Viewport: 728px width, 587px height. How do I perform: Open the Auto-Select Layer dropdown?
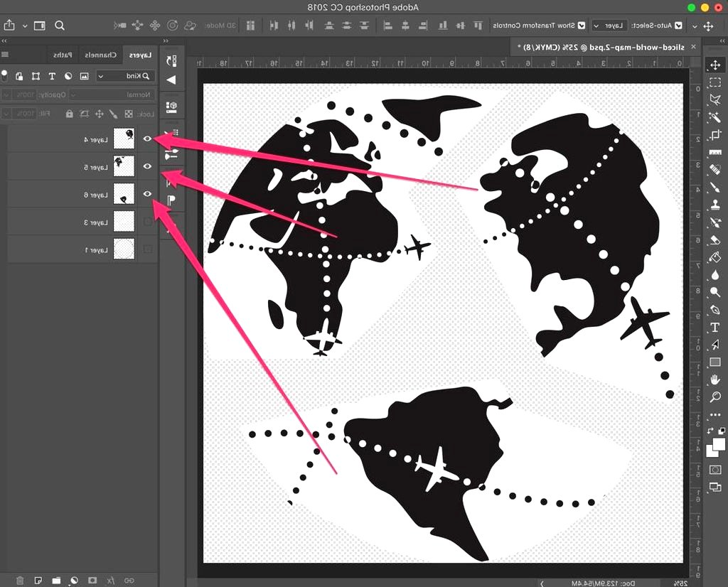point(610,26)
